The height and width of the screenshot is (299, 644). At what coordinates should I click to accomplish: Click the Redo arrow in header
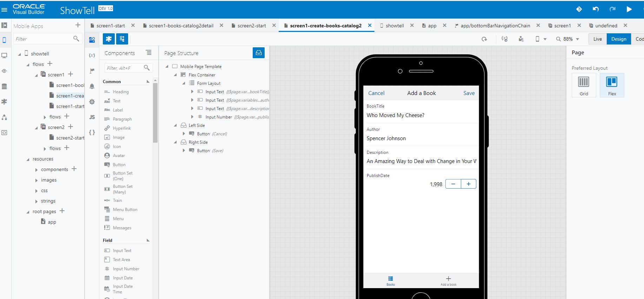[612, 9]
